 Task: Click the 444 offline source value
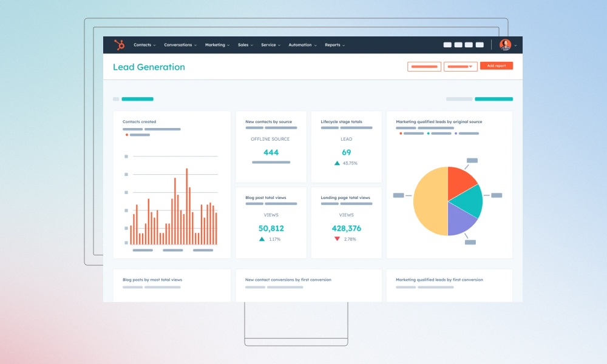click(x=271, y=152)
